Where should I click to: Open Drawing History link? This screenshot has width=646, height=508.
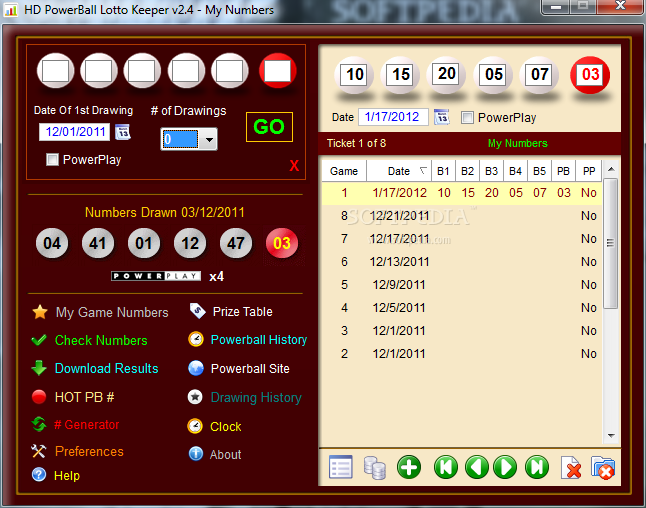tap(256, 398)
